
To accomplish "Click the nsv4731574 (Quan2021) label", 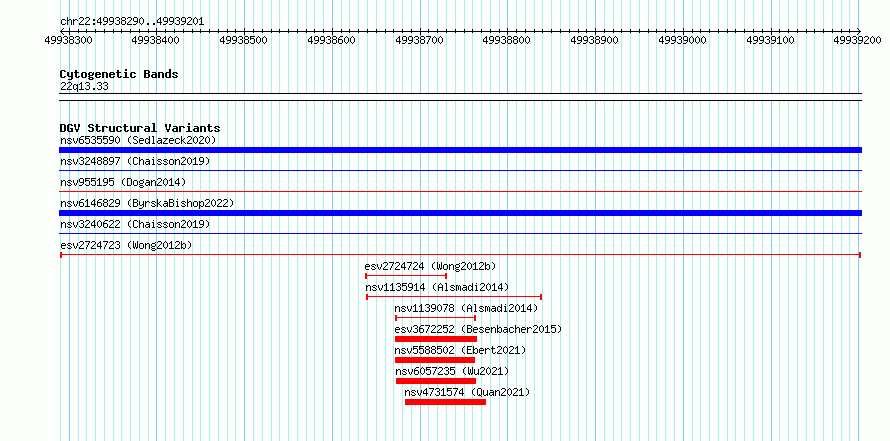I will pos(467,392).
